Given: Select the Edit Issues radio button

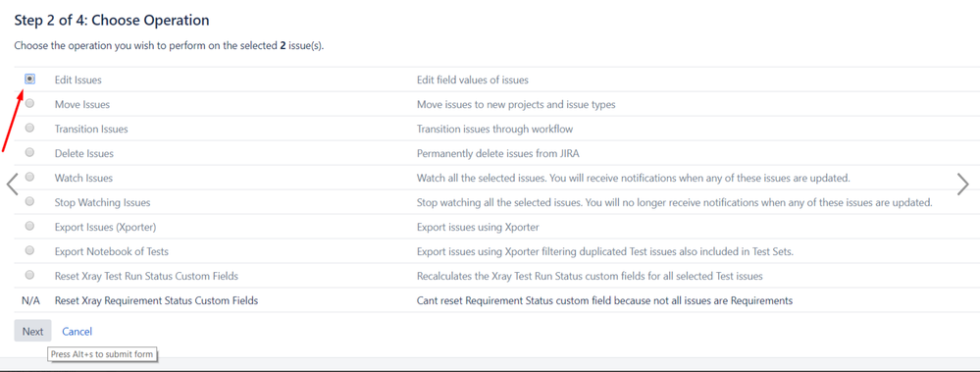Looking at the screenshot, I should 29,79.
